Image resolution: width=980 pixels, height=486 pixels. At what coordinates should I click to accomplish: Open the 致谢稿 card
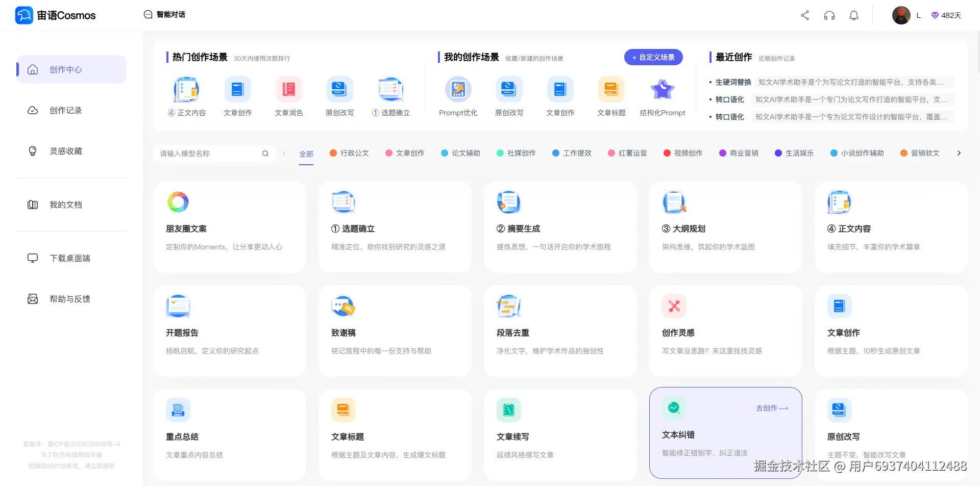pos(395,331)
